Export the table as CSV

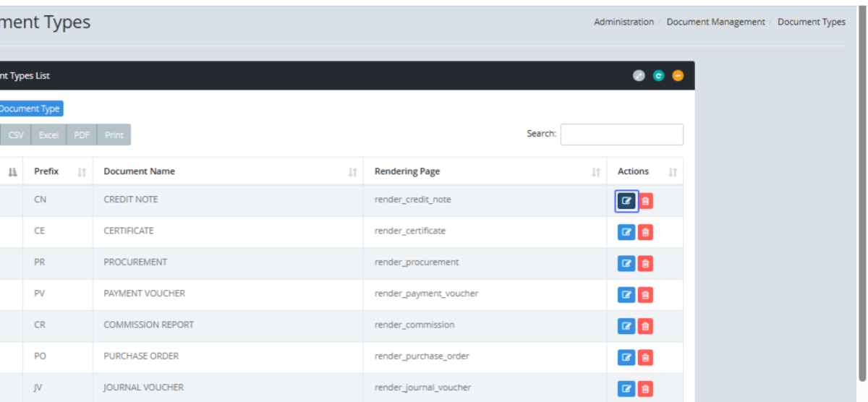tap(16, 135)
